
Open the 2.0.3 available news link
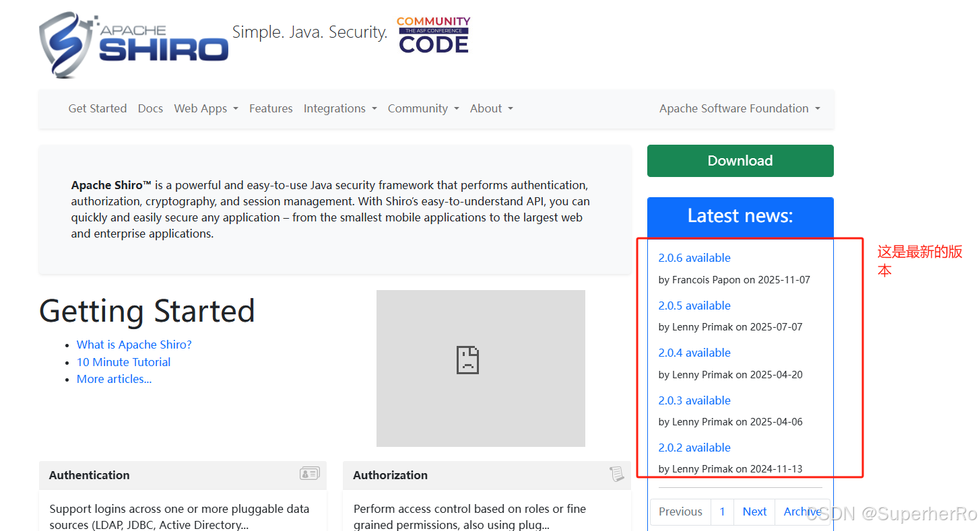[x=694, y=400]
